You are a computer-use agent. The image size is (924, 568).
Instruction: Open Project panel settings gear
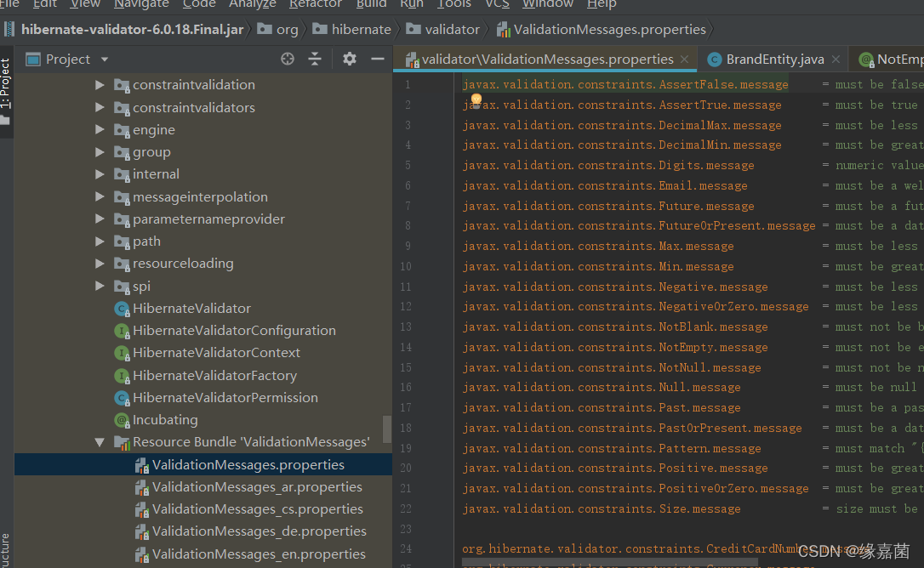350,59
